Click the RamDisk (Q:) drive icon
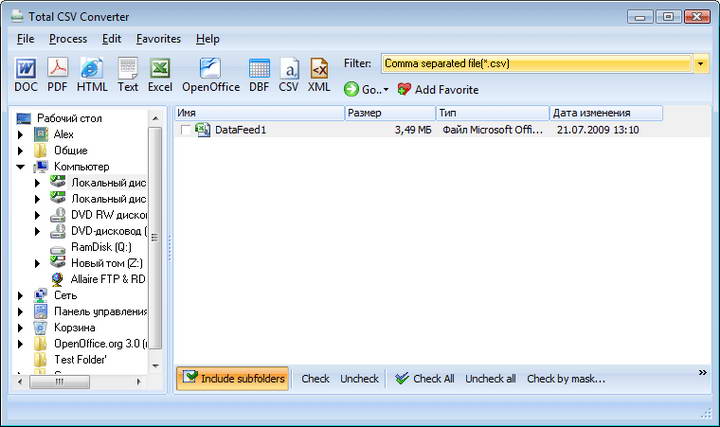 (x=58, y=248)
